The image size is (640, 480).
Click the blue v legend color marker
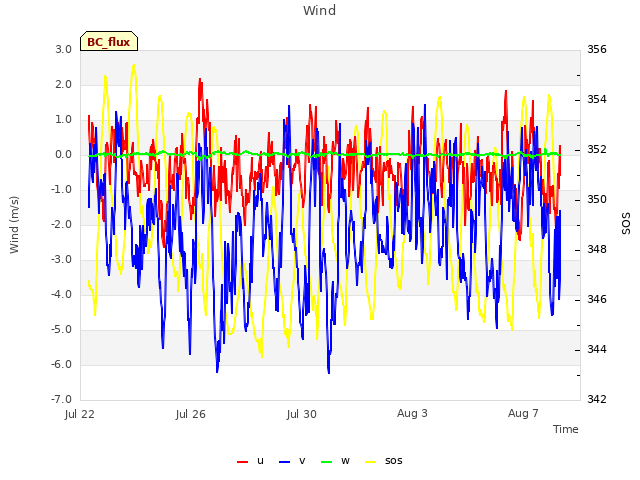(x=284, y=462)
